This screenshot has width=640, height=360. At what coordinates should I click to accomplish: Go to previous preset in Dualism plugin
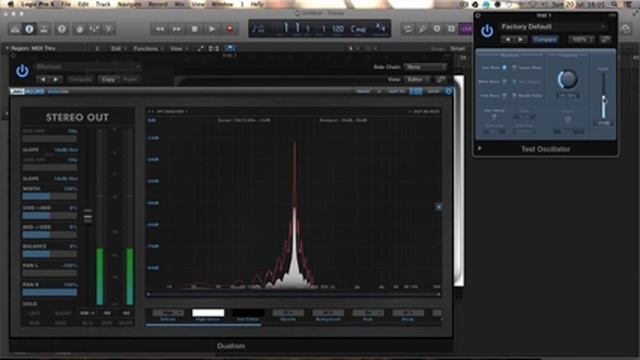[x=43, y=79]
